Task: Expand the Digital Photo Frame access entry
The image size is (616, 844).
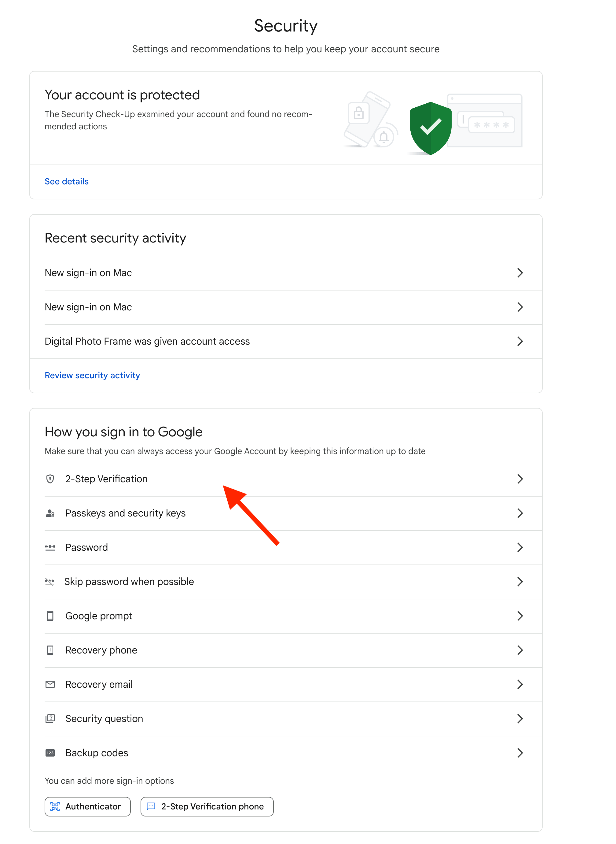Action: click(521, 341)
